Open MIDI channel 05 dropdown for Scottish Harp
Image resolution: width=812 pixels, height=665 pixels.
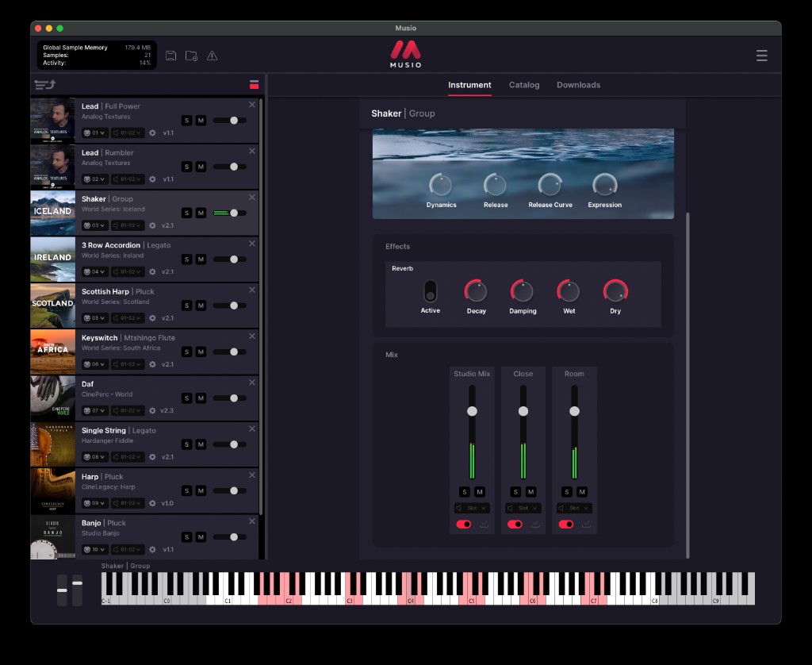pyautogui.click(x=95, y=317)
